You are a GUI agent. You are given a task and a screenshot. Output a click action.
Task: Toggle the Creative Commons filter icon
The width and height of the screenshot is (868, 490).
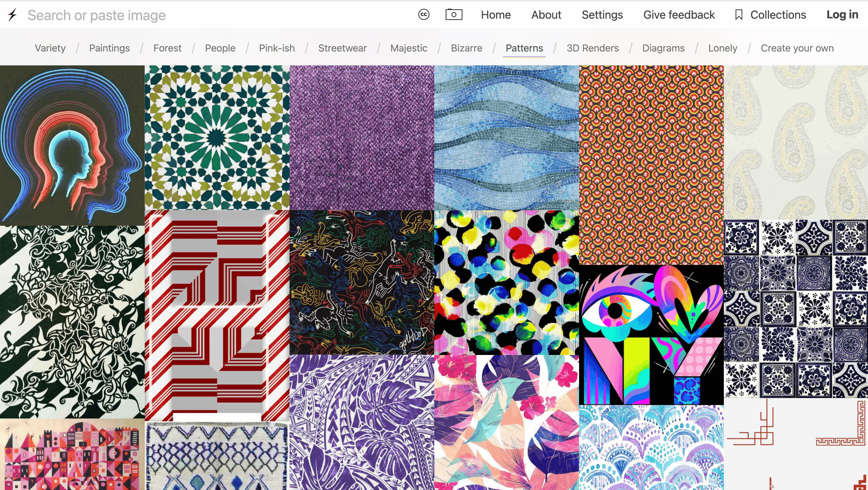[423, 14]
